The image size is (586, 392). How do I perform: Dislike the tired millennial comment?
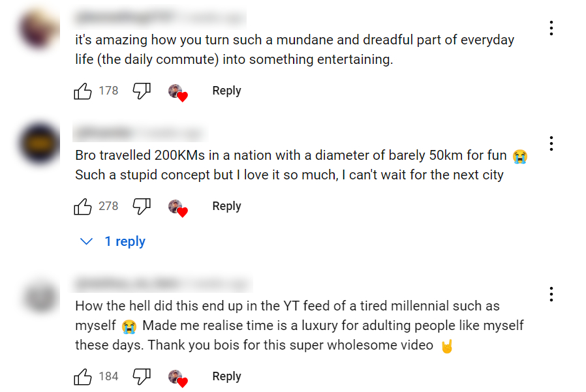[142, 377]
